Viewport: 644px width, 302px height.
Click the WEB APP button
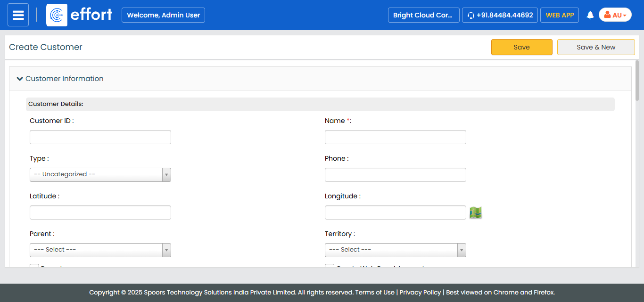coord(560,15)
